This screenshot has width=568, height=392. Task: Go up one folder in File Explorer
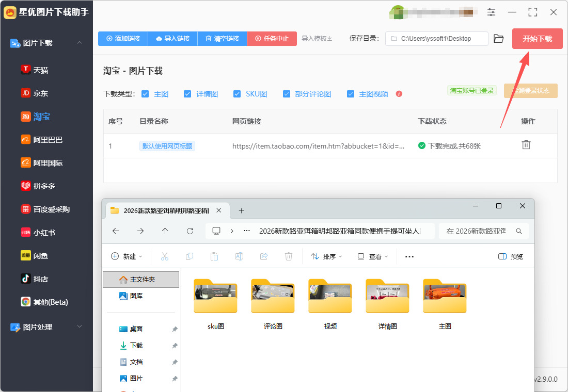click(x=165, y=231)
